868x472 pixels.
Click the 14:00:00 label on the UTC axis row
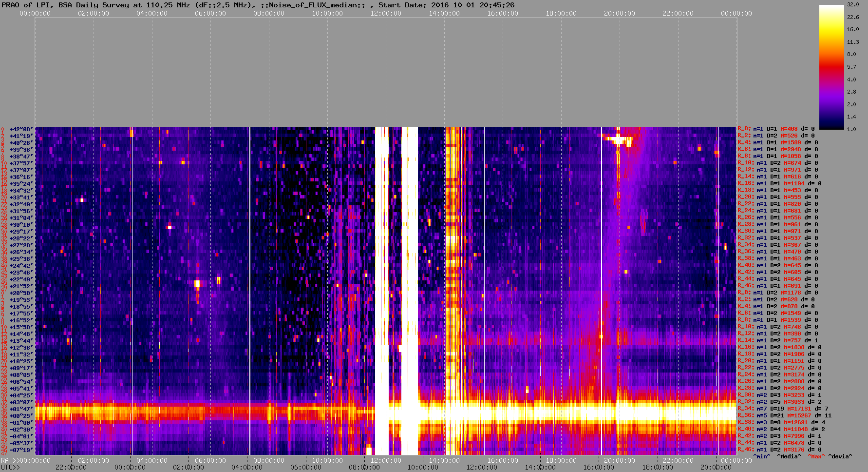click(541, 467)
